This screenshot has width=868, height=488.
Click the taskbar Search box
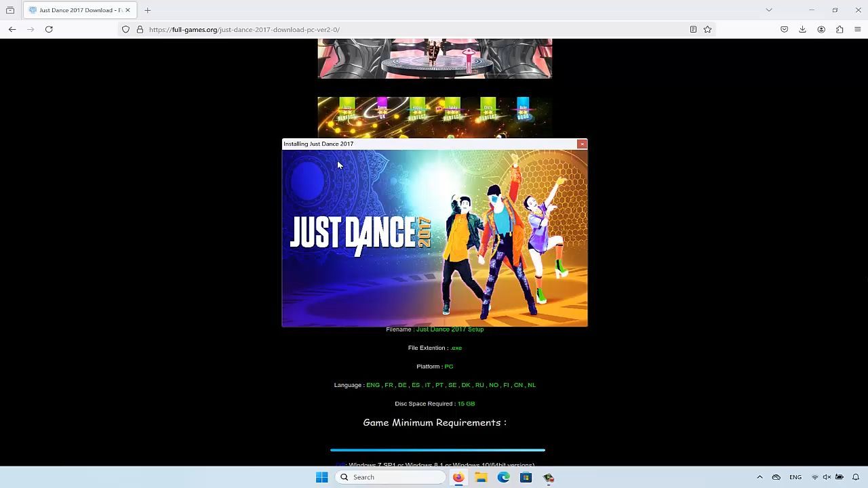click(390, 477)
